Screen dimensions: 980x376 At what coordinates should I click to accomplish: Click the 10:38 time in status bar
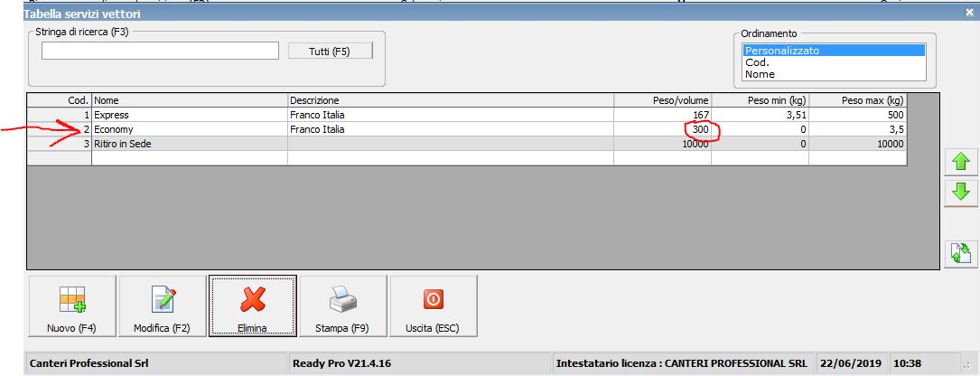pyautogui.click(x=908, y=363)
